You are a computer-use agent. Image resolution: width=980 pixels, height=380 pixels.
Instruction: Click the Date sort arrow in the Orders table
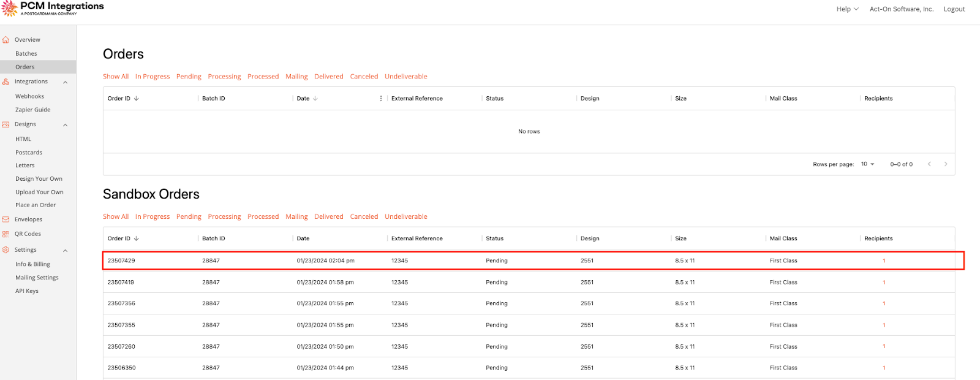pos(315,99)
